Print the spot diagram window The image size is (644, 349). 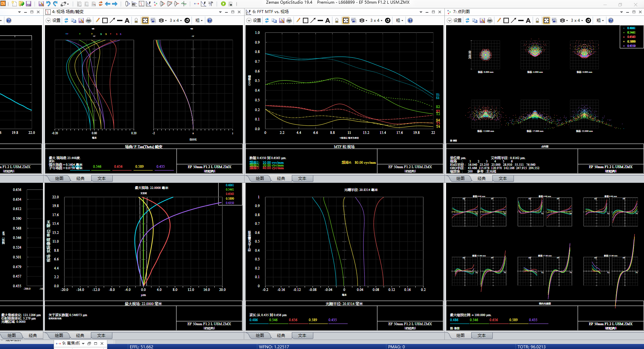click(490, 20)
